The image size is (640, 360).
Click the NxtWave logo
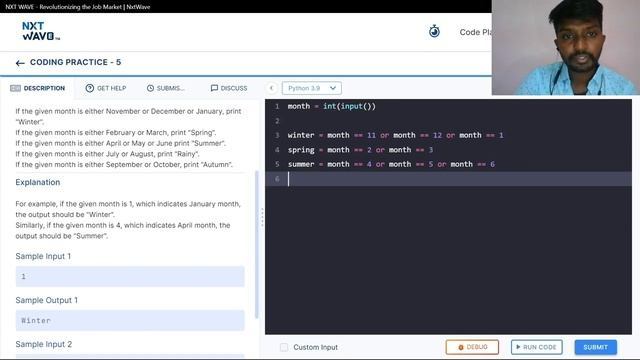tap(41, 31)
